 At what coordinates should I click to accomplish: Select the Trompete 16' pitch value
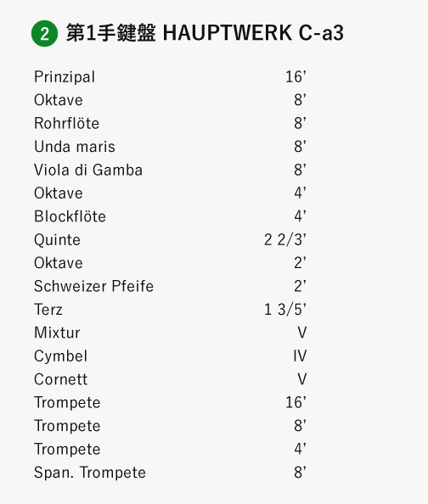pos(296,402)
